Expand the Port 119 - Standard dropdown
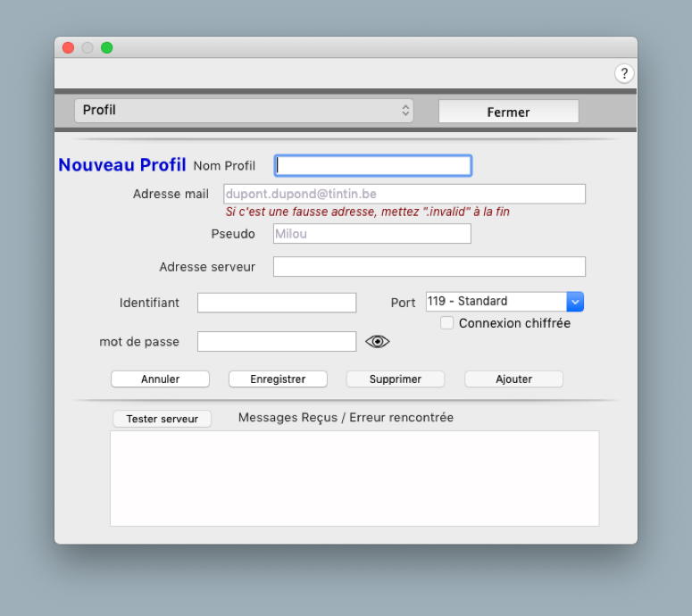The image size is (692, 616). pyautogui.click(x=575, y=302)
